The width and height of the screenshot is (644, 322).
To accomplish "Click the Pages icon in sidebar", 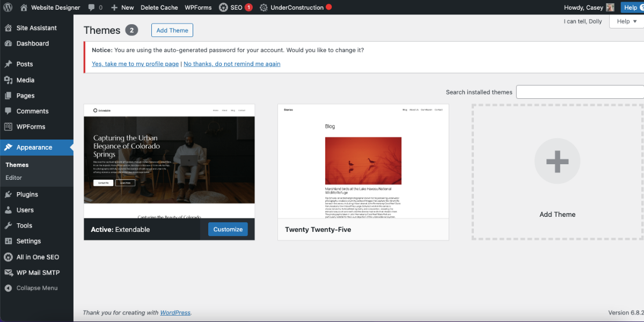I will [x=8, y=96].
